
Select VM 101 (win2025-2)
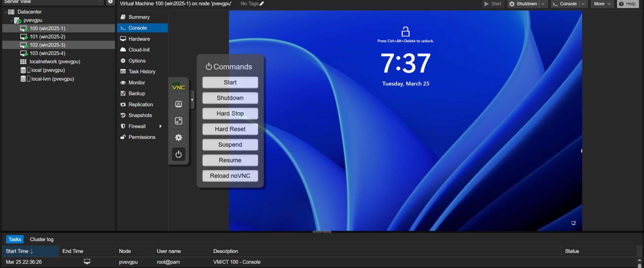pyautogui.click(x=59, y=37)
